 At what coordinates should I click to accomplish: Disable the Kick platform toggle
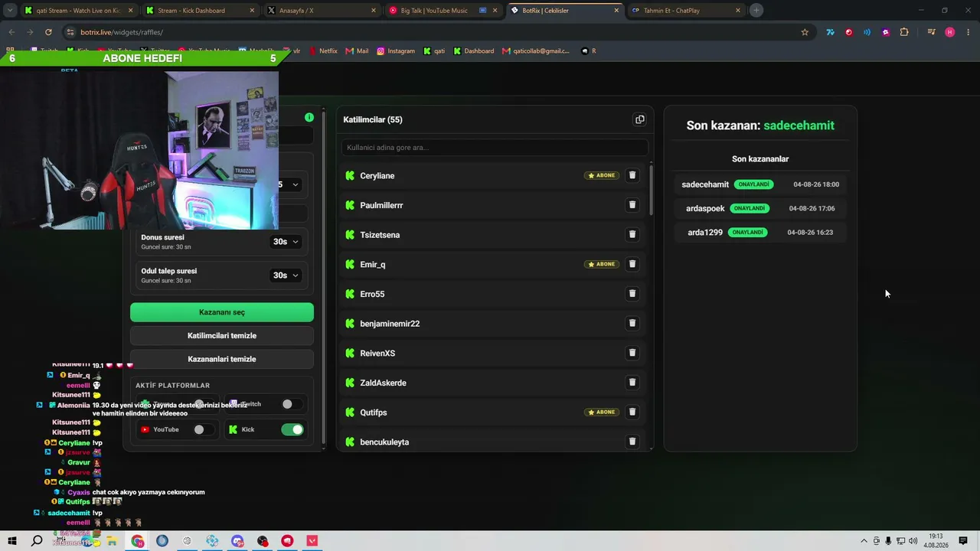point(292,429)
